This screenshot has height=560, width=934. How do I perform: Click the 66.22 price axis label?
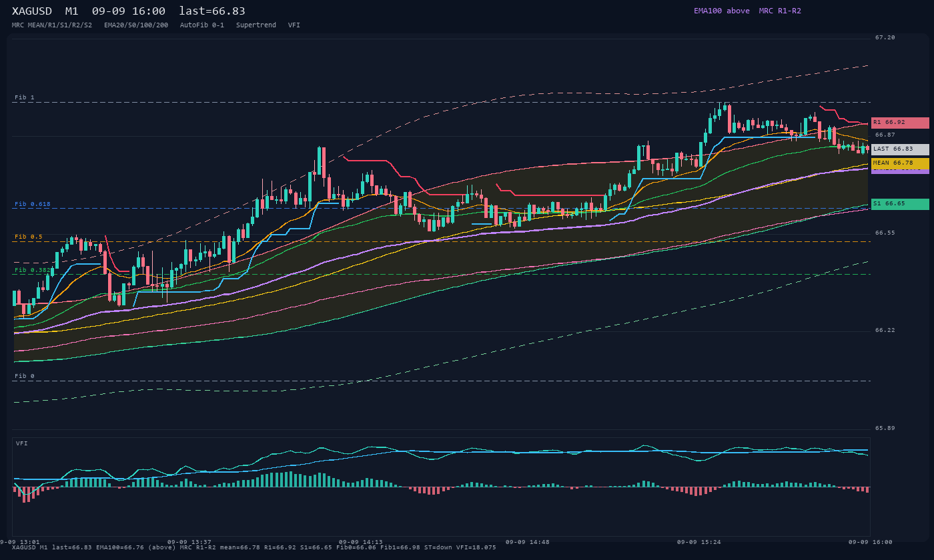click(885, 330)
